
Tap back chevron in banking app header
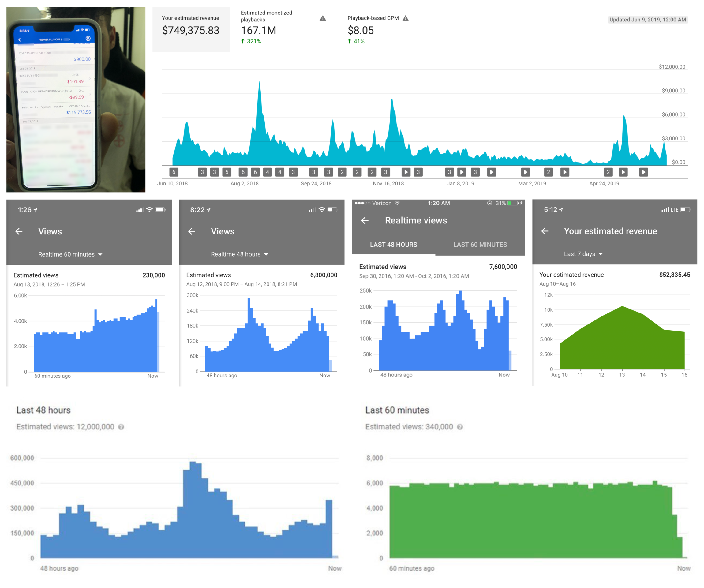20,39
